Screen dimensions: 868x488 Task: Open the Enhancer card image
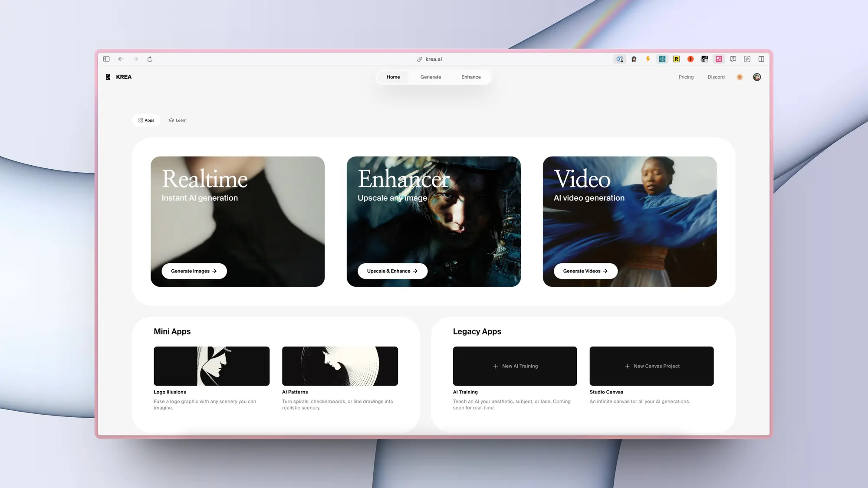point(434,221)
